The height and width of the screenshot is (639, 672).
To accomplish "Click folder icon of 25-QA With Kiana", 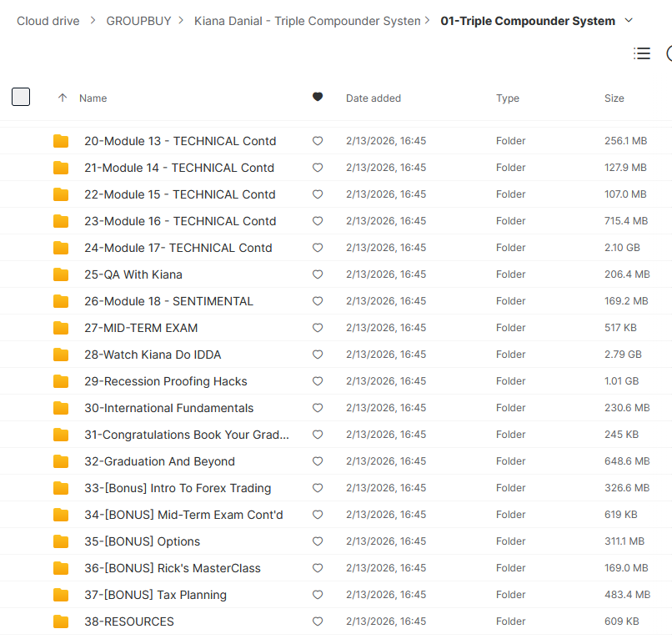I will click(x=61, y=274).
